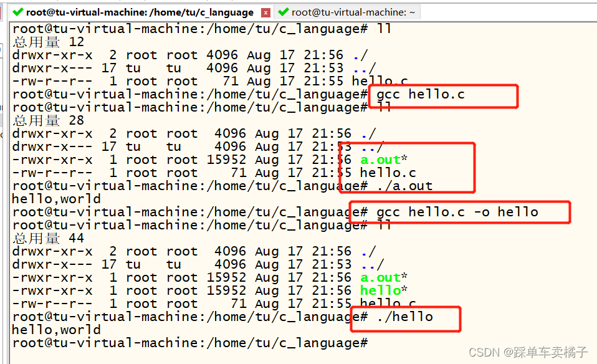Click the last 'hello,world' output line

56,330
